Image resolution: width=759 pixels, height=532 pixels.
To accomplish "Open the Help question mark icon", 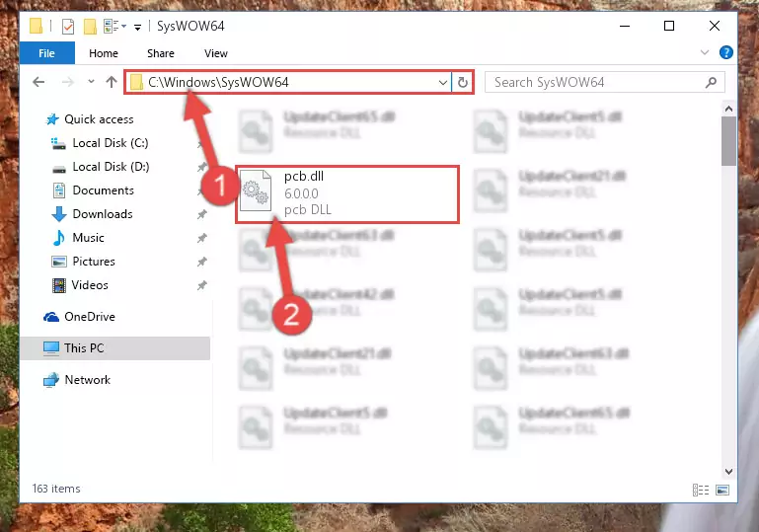I will pyautogui.click(x=725, y=52).
